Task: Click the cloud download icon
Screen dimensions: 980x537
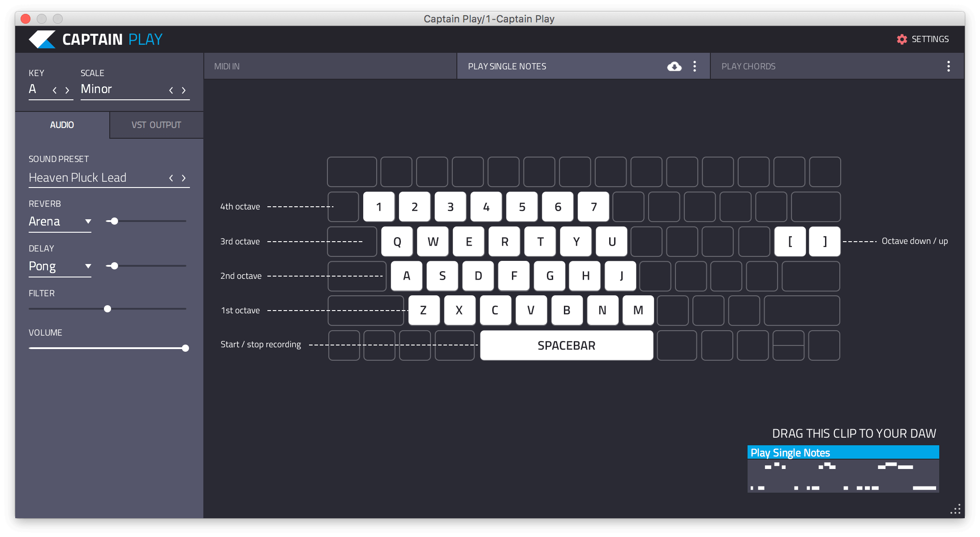Action: click(674, 67)
